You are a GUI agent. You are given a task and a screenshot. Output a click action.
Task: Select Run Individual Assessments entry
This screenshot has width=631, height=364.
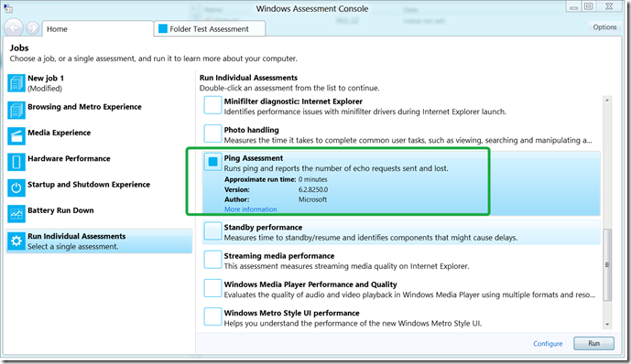pos(100,241)
